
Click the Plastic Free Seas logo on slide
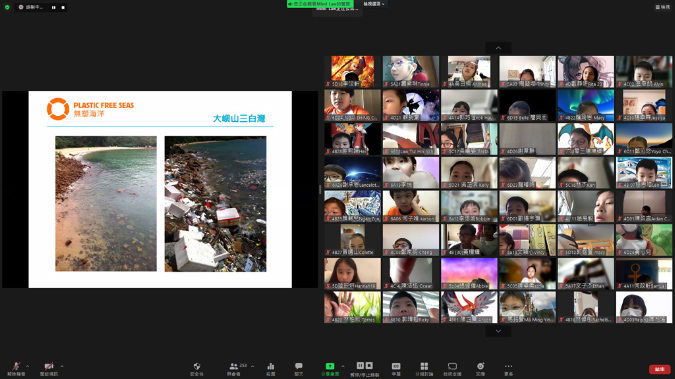pyautogui.click(x=90, y=109)
